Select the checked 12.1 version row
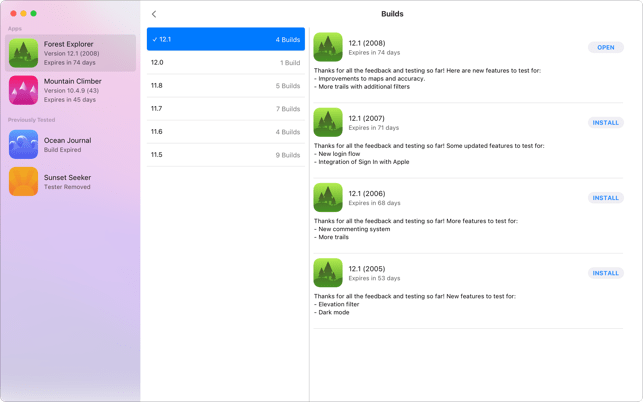The height and width of the screenshot is (402, 643). (226, 39)
